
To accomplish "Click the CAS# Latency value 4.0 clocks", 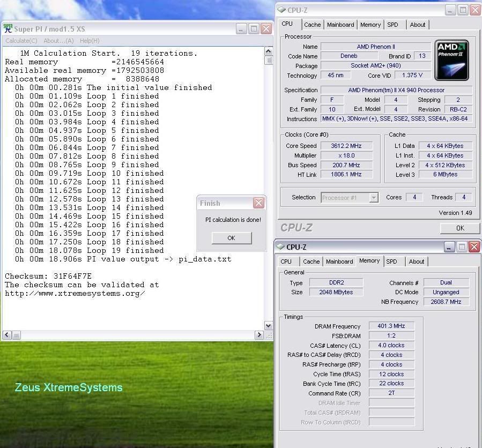I will point(391,345).
